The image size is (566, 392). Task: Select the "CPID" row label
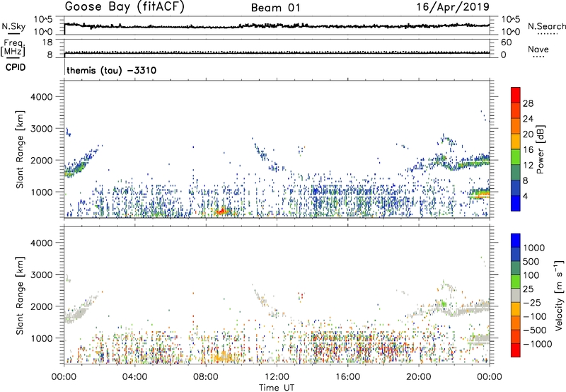(x=16, y=67)
